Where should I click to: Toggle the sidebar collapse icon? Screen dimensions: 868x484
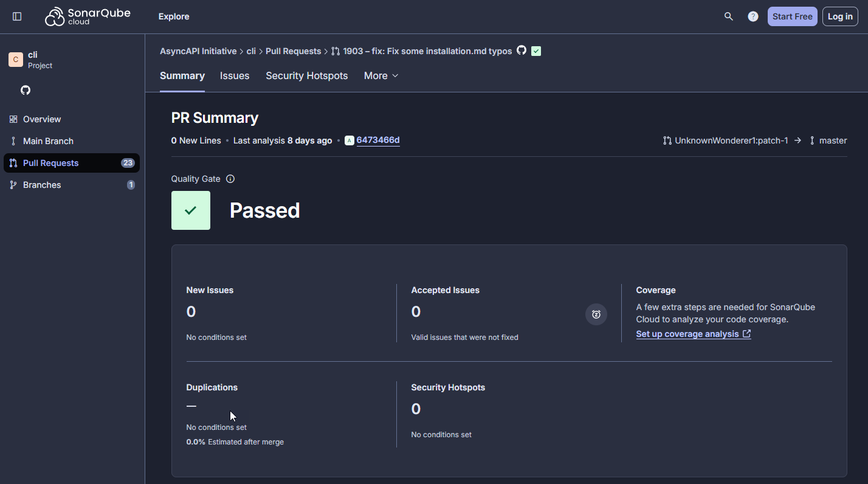coord(17,16)
